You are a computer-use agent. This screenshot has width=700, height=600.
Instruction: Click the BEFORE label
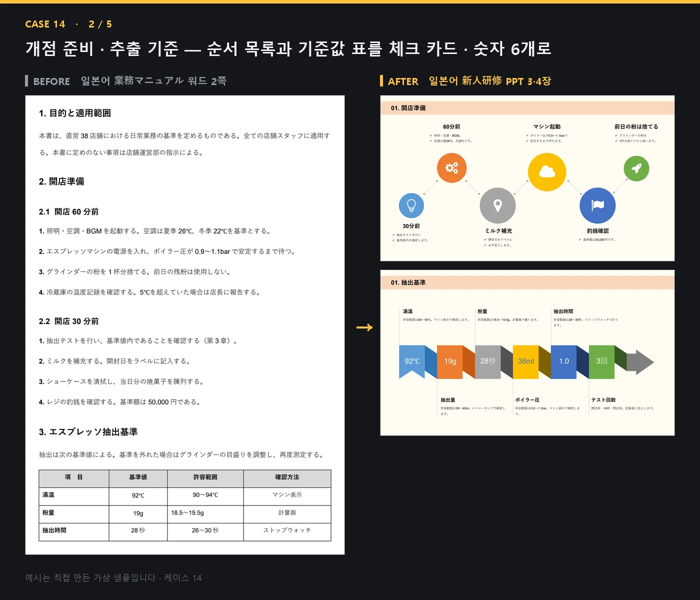pyautogui.click(x=51, y=81)
